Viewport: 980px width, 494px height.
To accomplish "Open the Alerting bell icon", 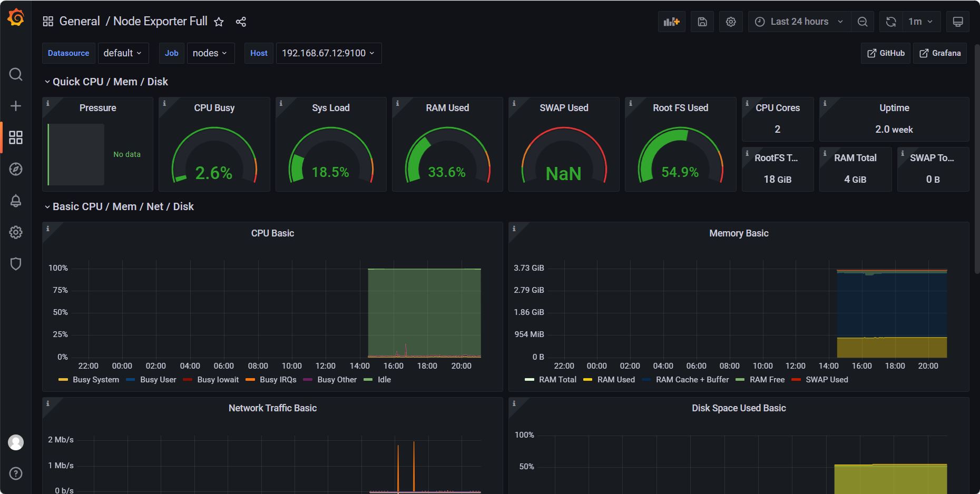I will point(16,201).
